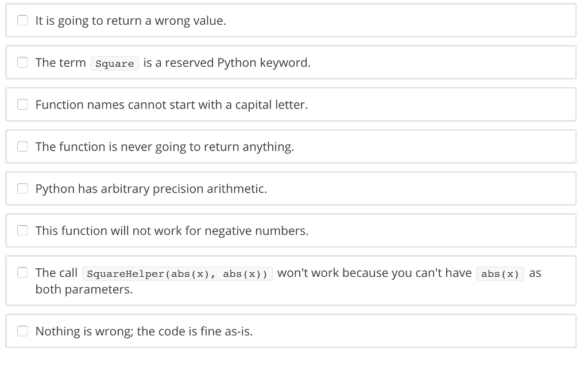588x367 pixels.
Task: Click the label 'The function is never going to return anything.'
Action: tap(165, 146)
